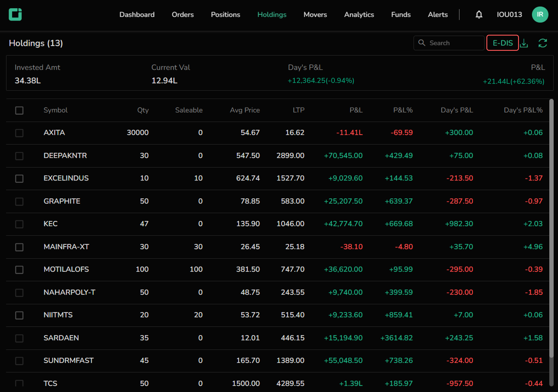Screen dimensions: 558x392
Task: Check the SUNDRMFAST row checkbox
Action: 19,361
